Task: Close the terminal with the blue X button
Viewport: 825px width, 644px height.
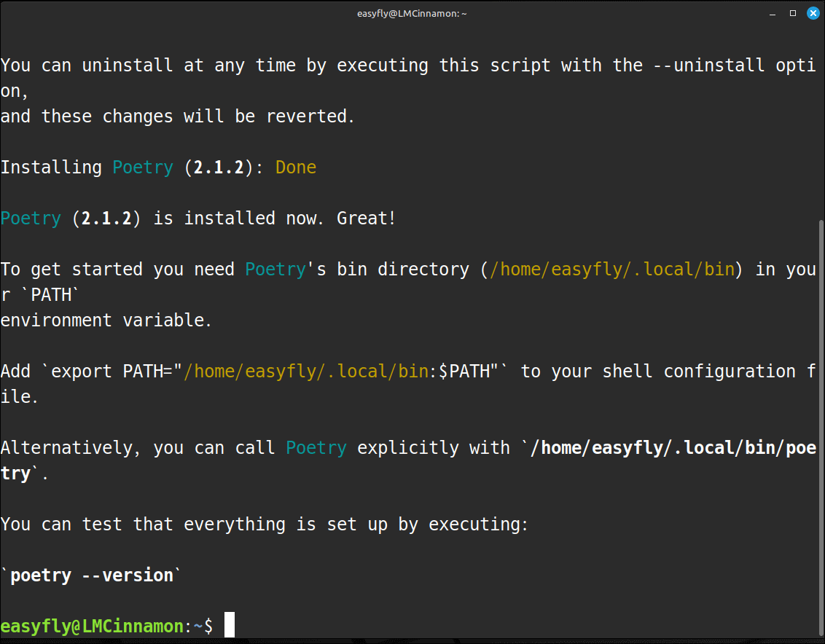Action: 813,13
